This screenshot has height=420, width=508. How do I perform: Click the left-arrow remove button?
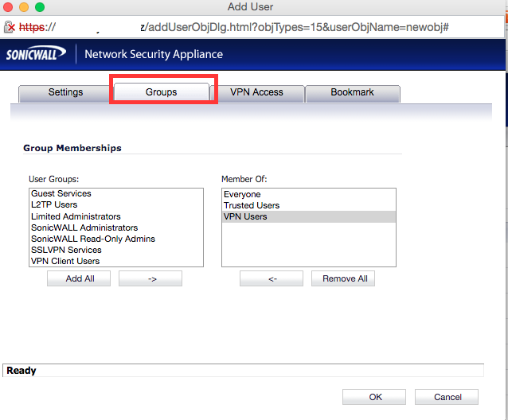coord(272,278)
